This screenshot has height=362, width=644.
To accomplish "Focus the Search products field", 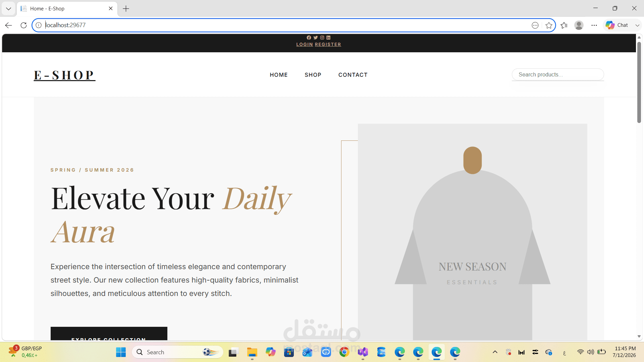I will pos(558,74).
